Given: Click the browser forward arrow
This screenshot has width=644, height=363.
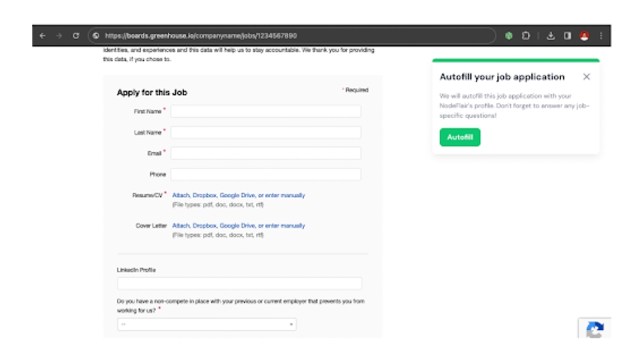Looking at the screenshot, I should click(x=59, y=35).
